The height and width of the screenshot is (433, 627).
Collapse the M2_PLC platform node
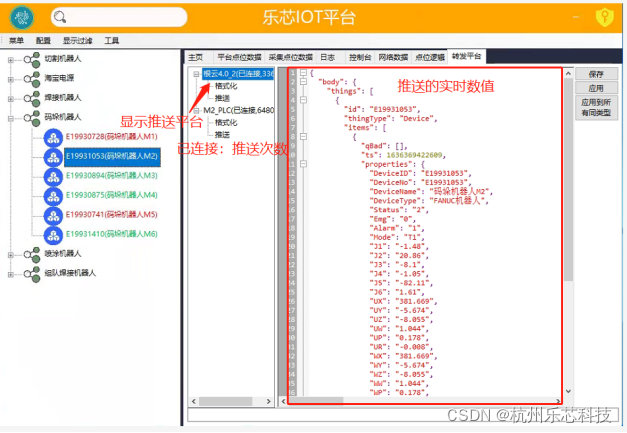196,111
